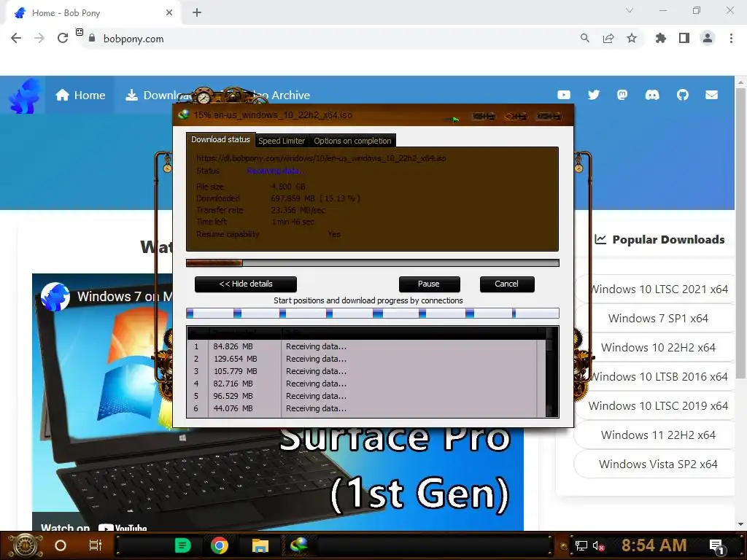This screenshot has height=560, width=747.
Task: Select connection row 2 with 129.654 MB
Action: (365, 359)
